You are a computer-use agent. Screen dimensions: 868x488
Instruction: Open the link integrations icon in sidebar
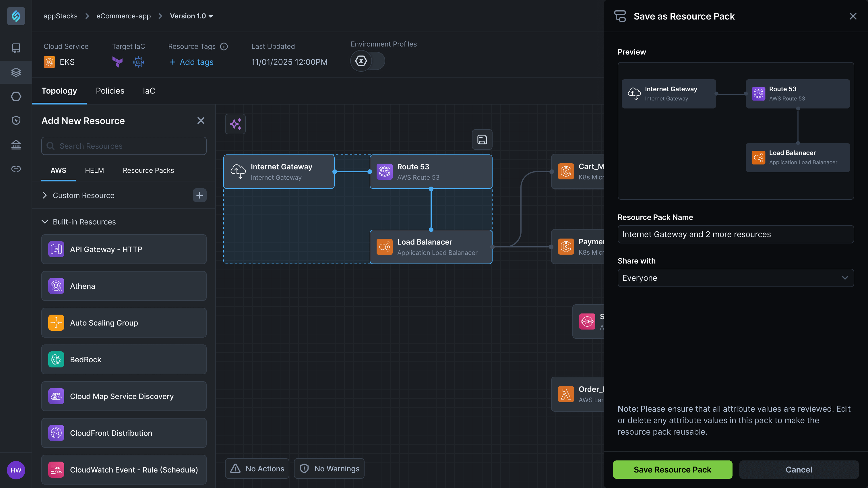pyautogui.click(x=16, y=169)
